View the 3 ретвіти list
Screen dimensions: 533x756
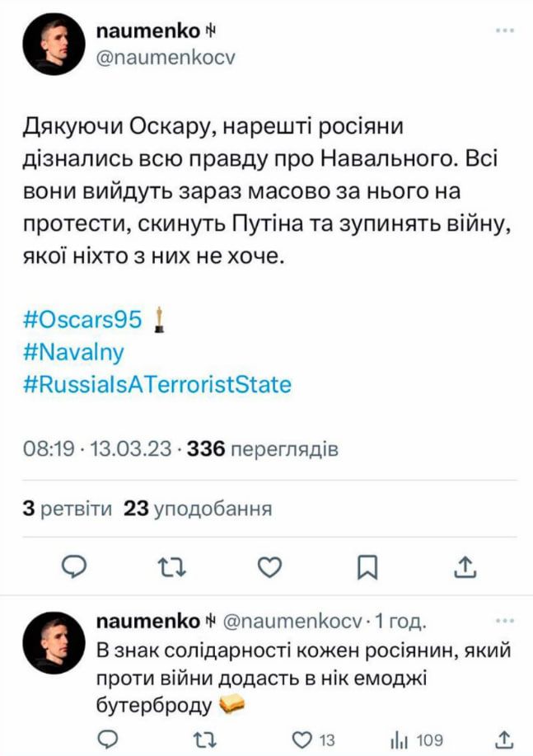(68, 509)
